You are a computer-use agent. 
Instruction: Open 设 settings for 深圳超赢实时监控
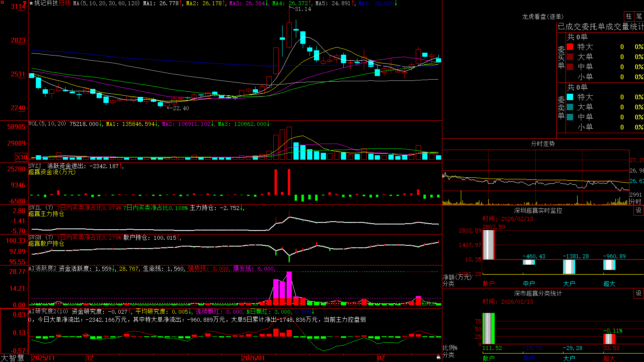pos(638,210)
